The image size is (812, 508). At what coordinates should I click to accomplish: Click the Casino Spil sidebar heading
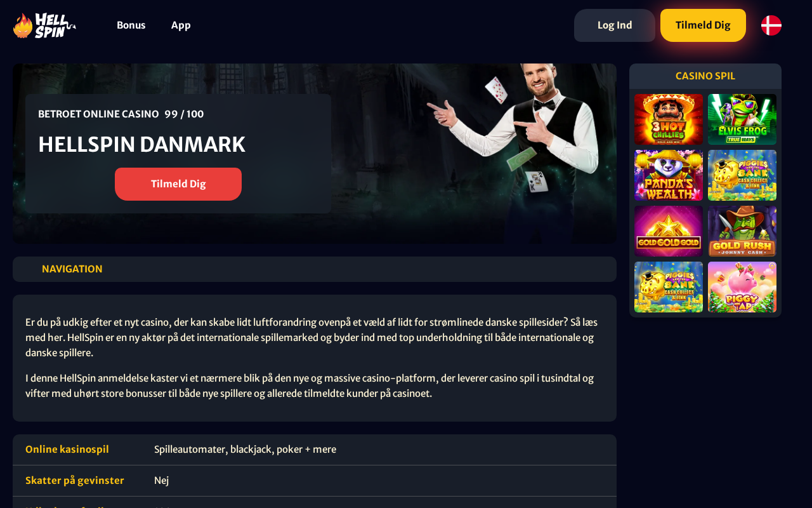point(705,76)
